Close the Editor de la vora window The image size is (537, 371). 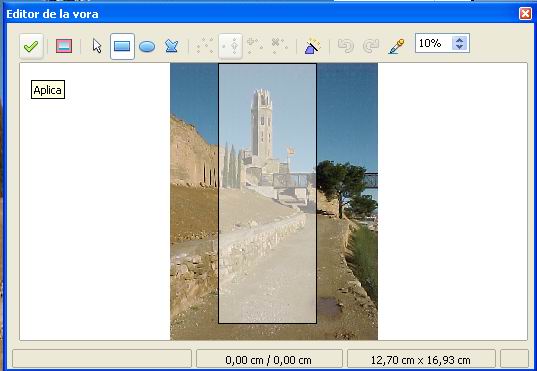click(x=525, y=14)
